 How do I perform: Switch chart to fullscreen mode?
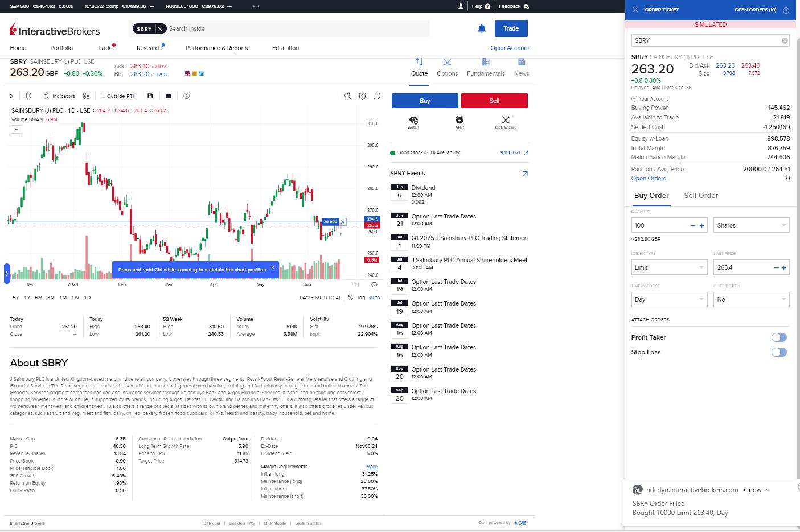tap(376, 96)
